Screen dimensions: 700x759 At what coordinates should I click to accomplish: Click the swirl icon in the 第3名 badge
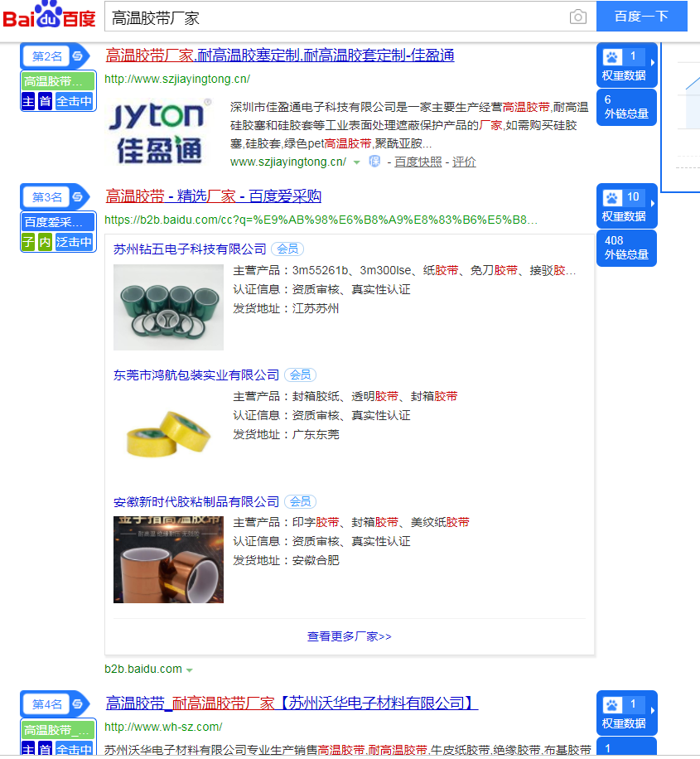(x=77, y=197)
